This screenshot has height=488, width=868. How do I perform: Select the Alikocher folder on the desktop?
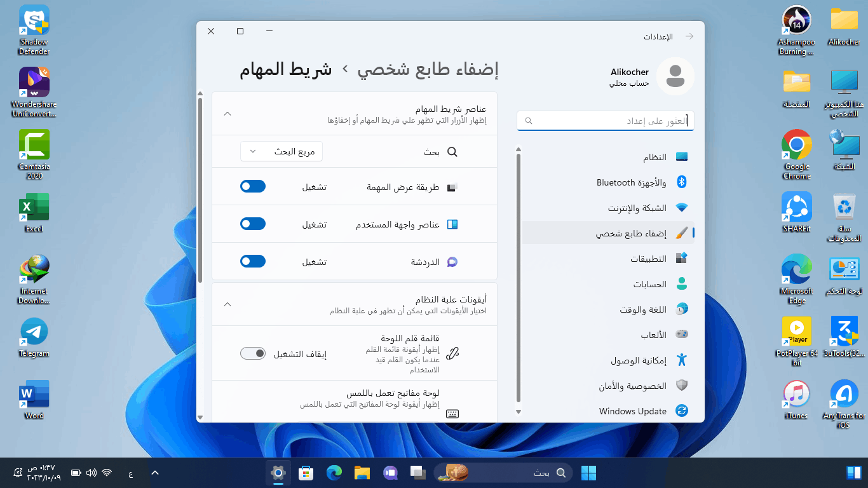(x=844, y=26)
